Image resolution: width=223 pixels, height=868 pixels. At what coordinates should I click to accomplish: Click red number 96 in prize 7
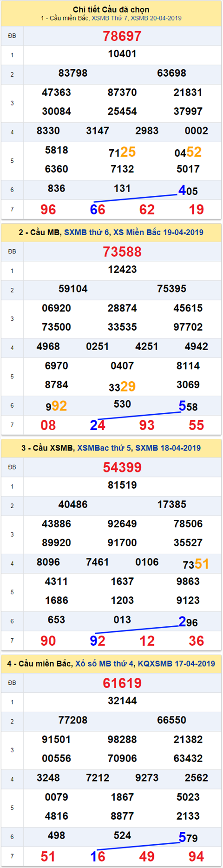click(x=48, y=210)
